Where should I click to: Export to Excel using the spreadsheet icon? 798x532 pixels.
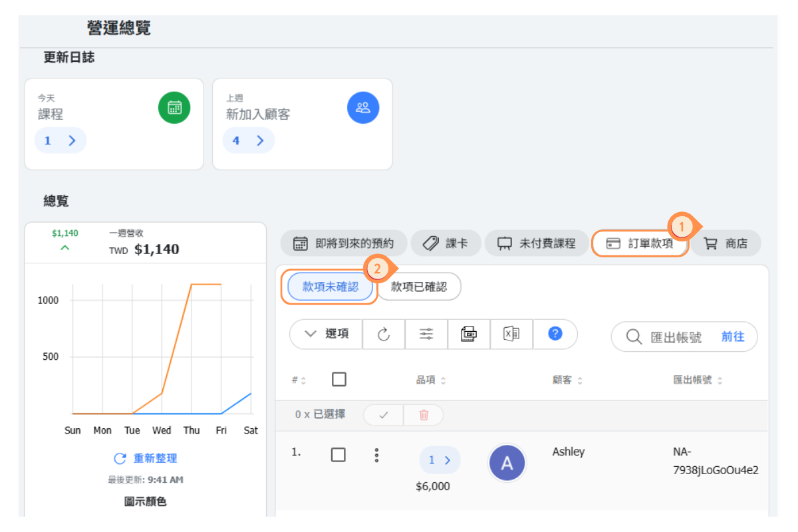pos(511,334)
